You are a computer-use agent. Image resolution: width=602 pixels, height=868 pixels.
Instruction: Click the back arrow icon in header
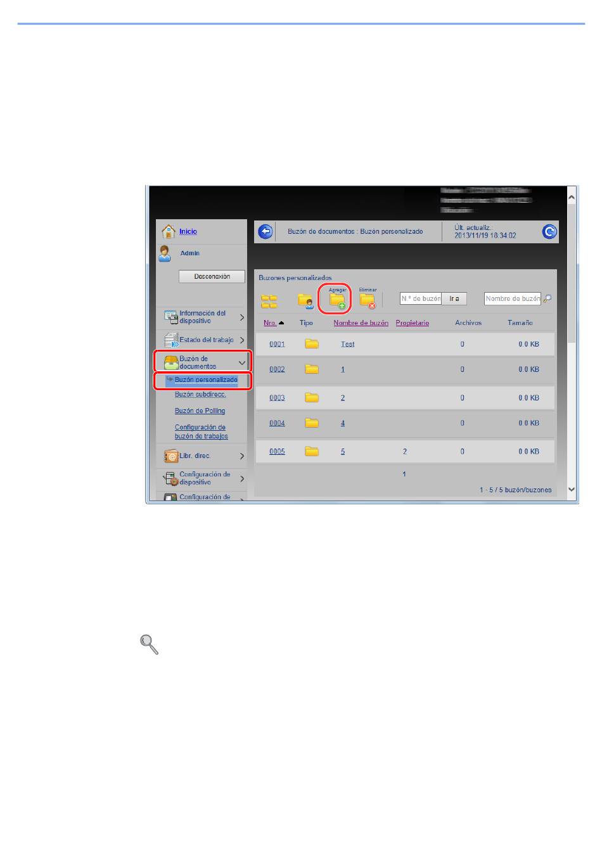click(x=266, y=232)
